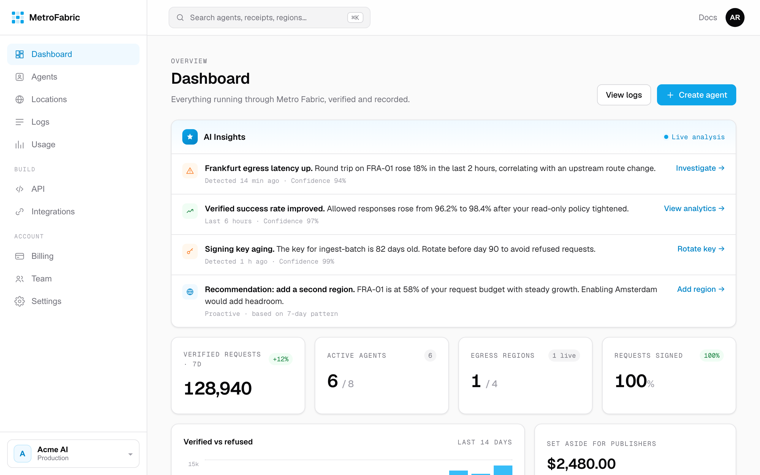Click the Agents icon in sidebar

(19, 77)
